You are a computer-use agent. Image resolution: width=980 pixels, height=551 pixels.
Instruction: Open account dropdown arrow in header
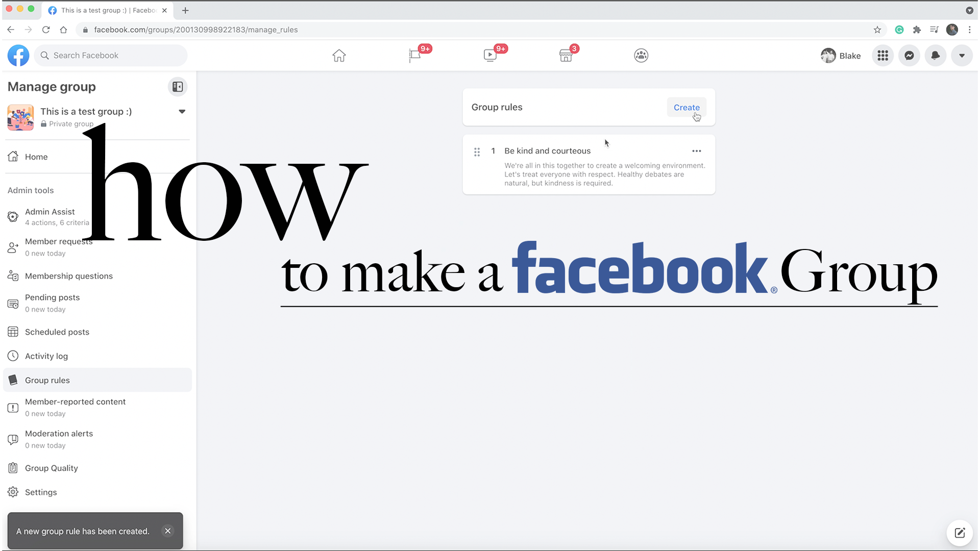962,56
